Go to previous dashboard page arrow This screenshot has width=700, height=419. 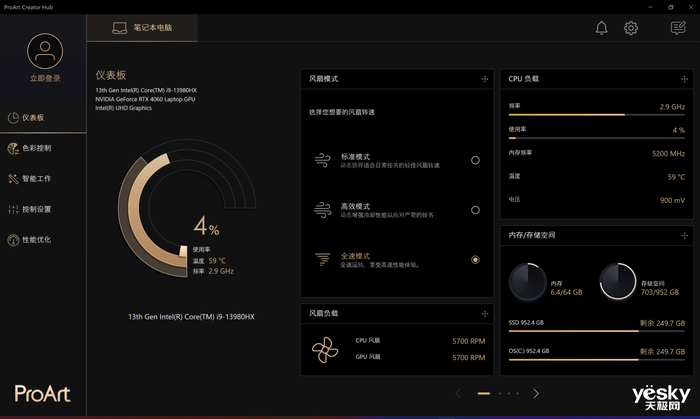pos(458,394)
